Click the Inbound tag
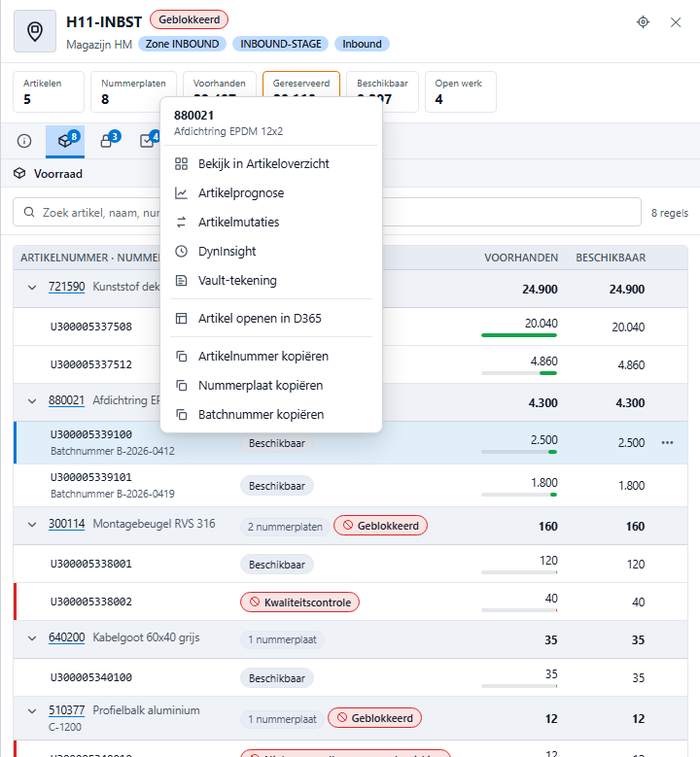Viewport: 700px width, 757px height. pos(362,44)
